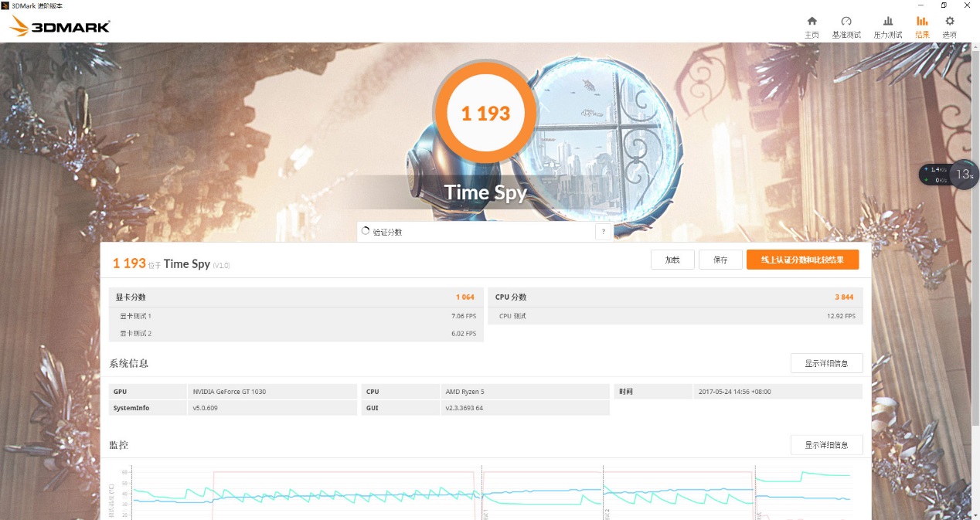This screenshot has width=980, height=520.
Task: Show detailed info for 系统信息 section
Action: click(826, 363)
